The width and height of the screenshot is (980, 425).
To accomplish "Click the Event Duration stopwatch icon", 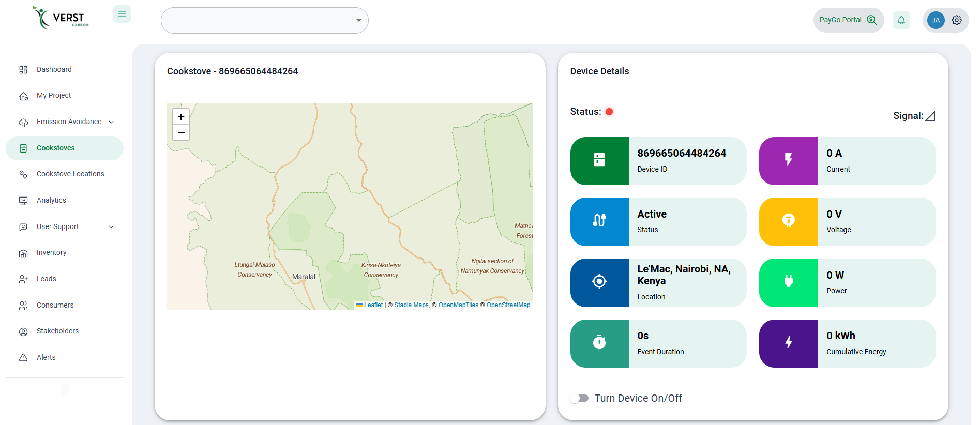I will tap(599, 343).
